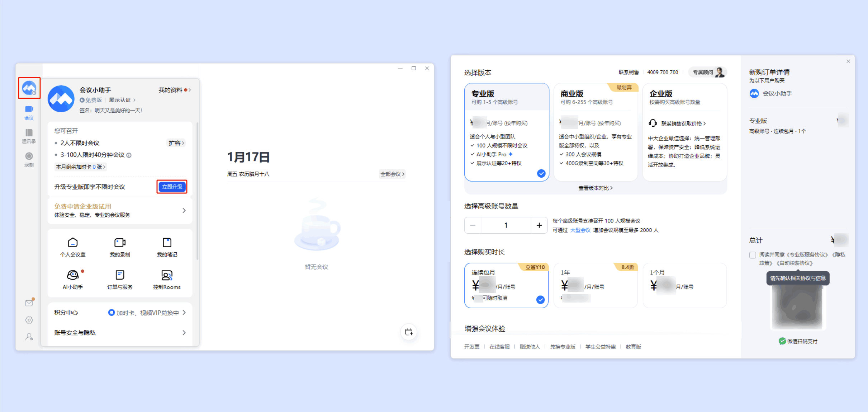
Task: Expand 免费申请企业版试用 banner
Action: pos(120,210)
